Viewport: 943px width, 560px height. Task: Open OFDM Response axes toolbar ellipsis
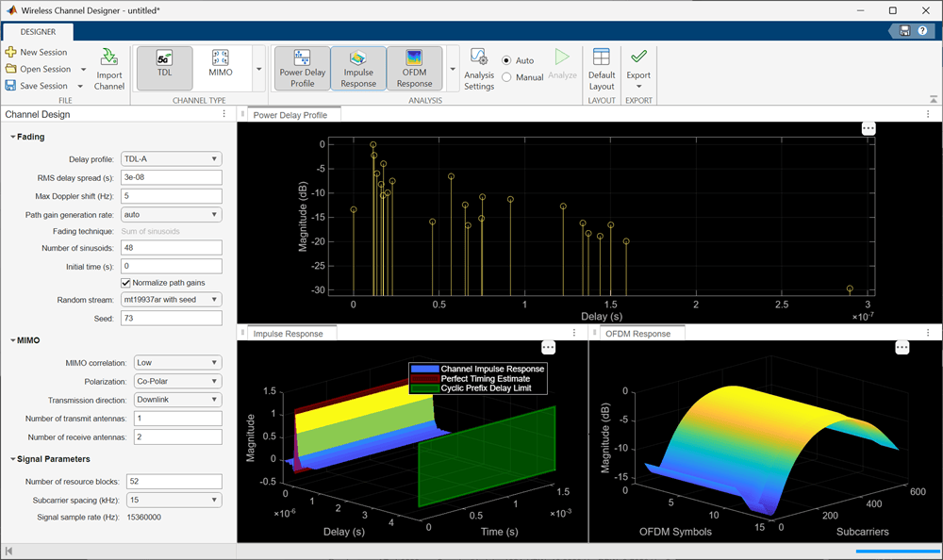click(902, 347)
